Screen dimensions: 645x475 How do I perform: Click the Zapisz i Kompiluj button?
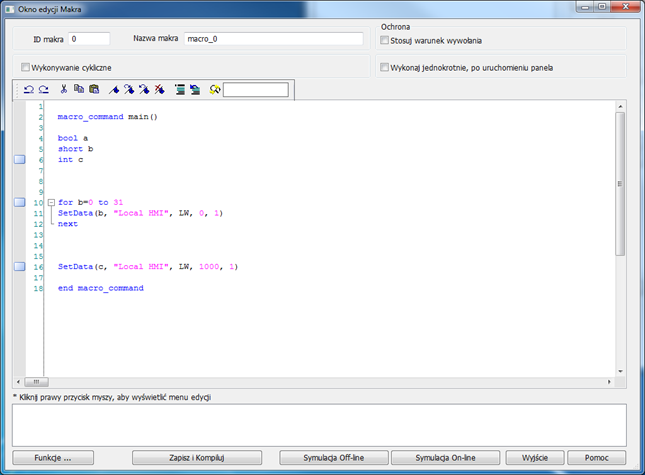click(197, 458)
